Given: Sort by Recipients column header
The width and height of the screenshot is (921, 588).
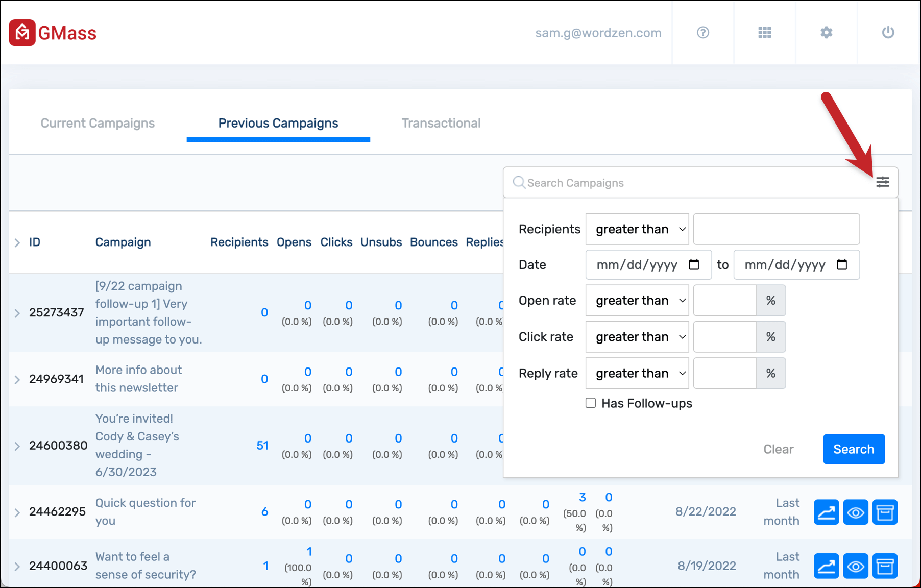Looking at the screenshot, I should [239, 242].
